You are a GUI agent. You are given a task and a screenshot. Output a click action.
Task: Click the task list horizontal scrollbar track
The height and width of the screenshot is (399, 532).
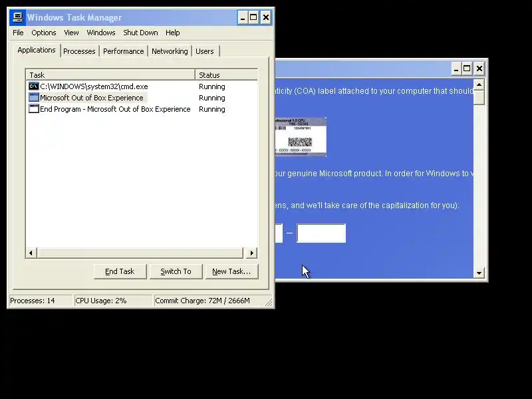140,253
